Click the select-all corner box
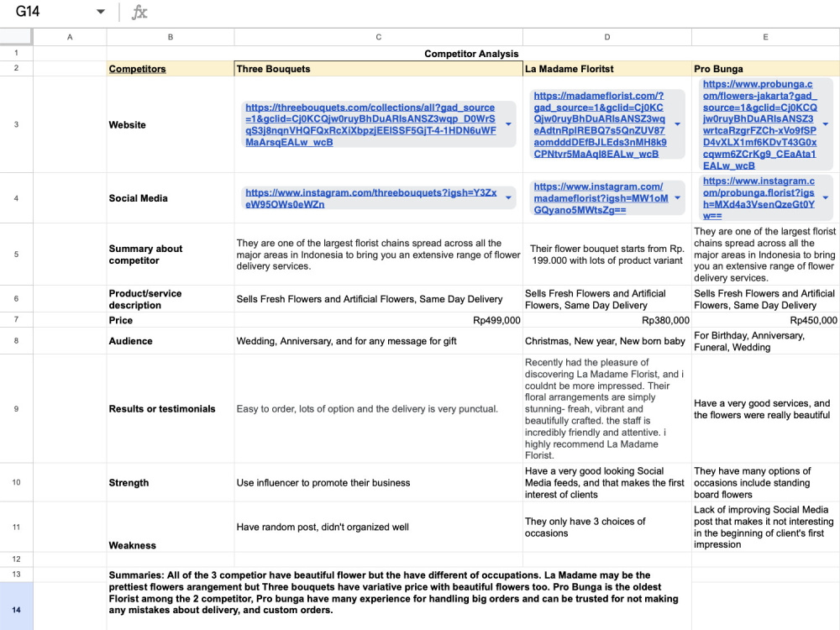Screen dimensions: 840x630 point(16,37)
